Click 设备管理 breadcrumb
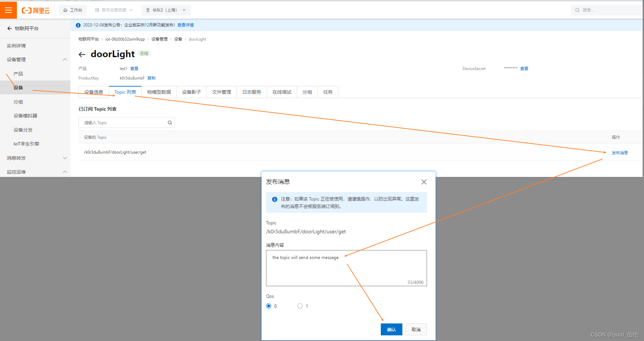 click(159, 39)
